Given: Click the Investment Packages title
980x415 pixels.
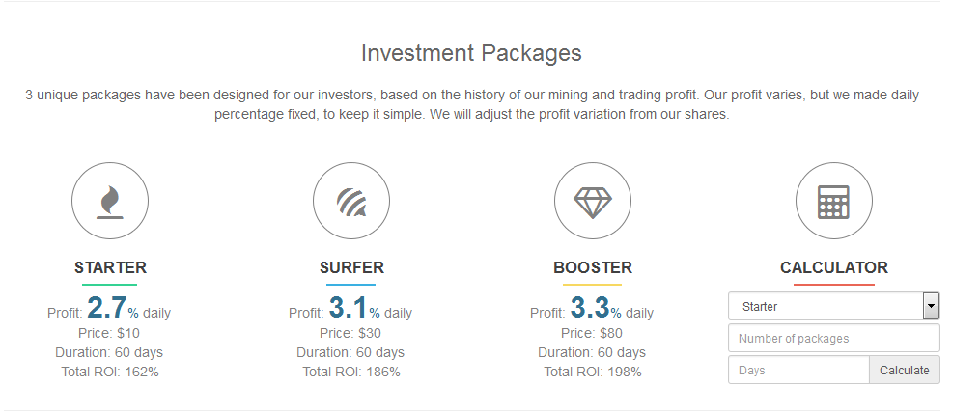Looking at the screenshot, I should click(x=471, y=52).
